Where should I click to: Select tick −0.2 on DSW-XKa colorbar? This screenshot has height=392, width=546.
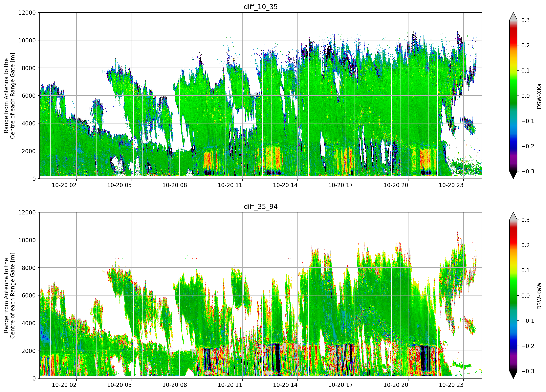[528, 146]
